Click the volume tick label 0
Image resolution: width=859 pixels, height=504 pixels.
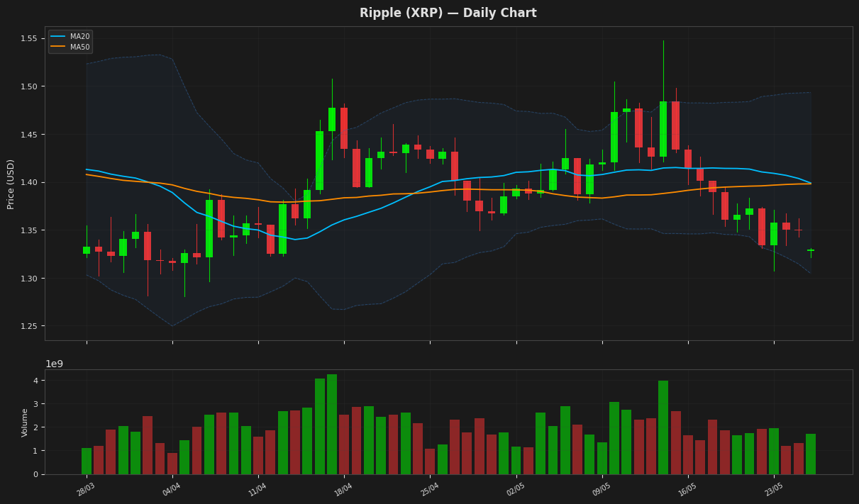point(37,474)
